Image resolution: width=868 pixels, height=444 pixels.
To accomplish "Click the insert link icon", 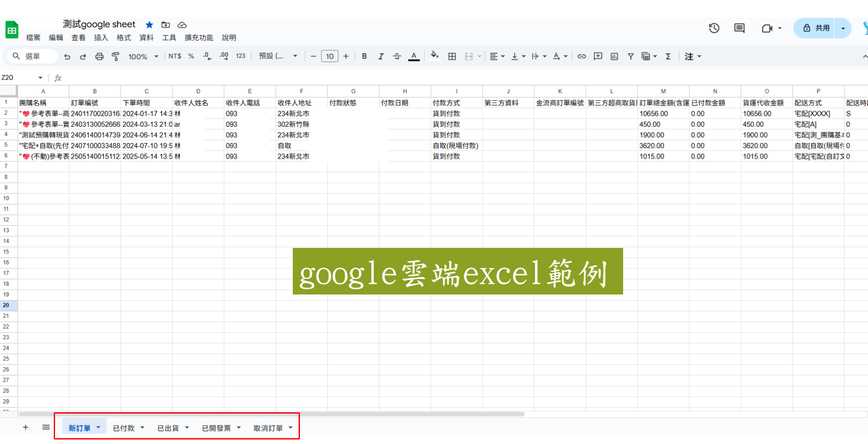I will click(x=582, y=56).
